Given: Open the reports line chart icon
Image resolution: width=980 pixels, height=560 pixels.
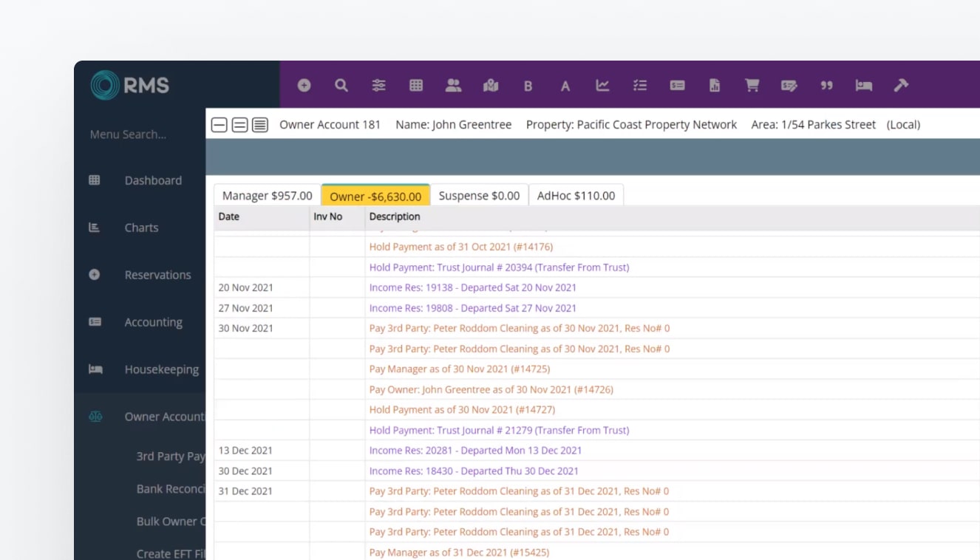Looking at the screenshot, I should (602, 85).
